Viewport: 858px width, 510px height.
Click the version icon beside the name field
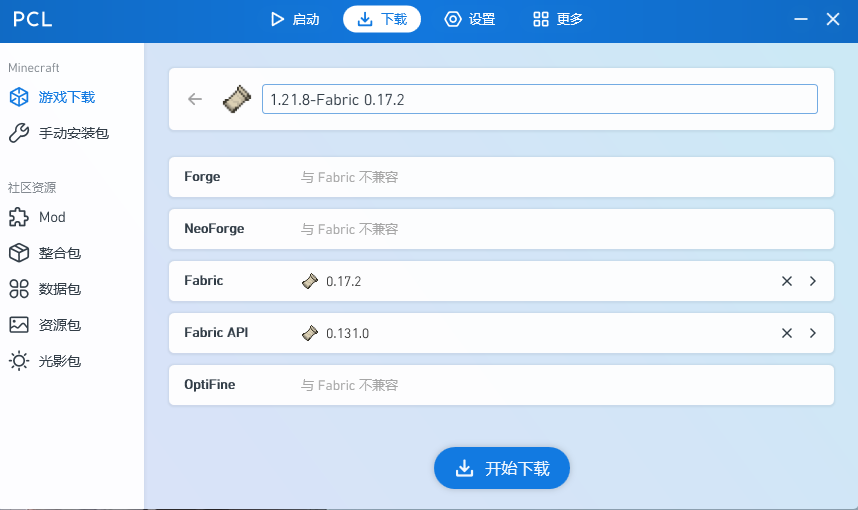pos(236,99)
